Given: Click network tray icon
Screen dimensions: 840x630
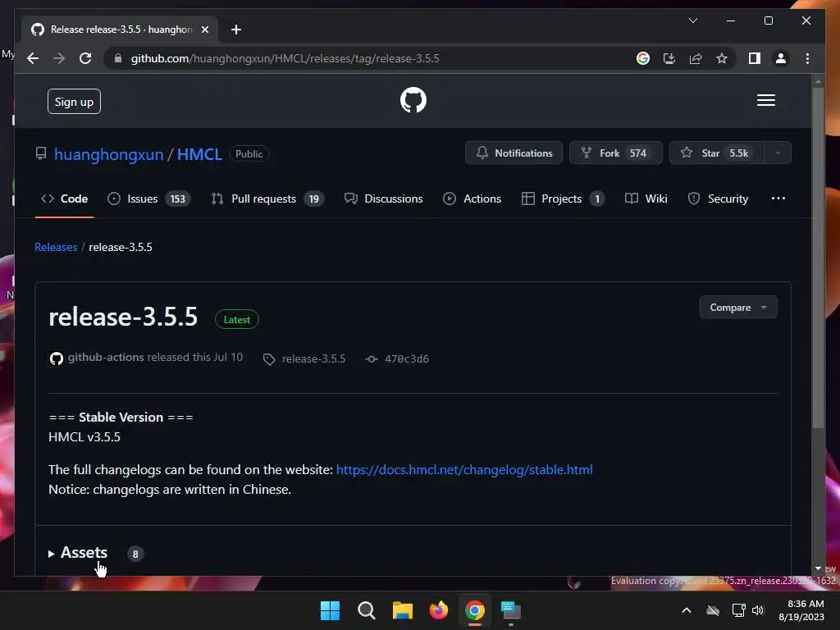Looking at the screenshot, I should click(x=738, y=610).
